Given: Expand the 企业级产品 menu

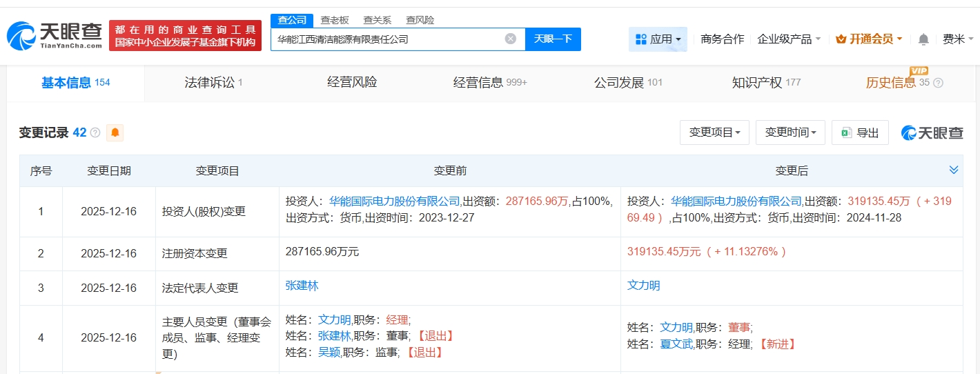Looking at the screenshot, I should click(789, 39).
